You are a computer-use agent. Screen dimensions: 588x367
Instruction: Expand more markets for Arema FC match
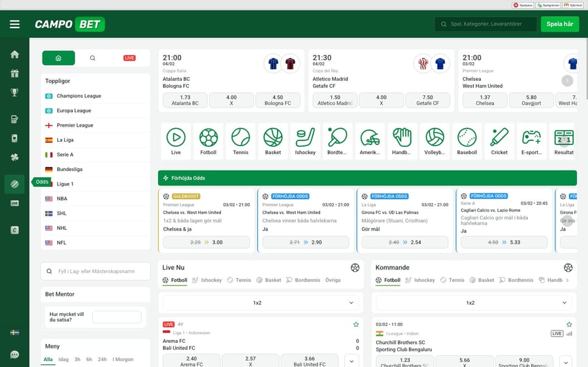coord(351,361)
